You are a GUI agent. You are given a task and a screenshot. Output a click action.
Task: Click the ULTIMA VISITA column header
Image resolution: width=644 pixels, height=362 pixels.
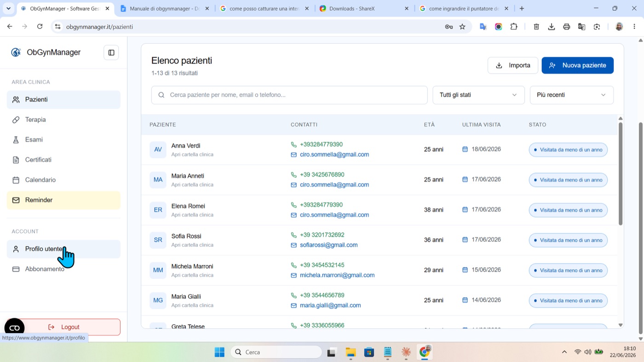tap(481, 125)
